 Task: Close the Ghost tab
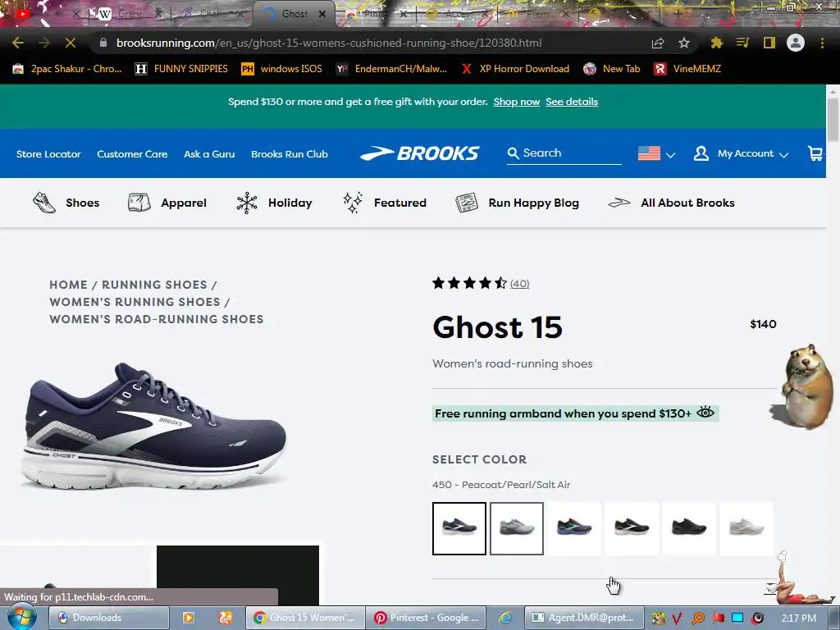coord(322,15)
